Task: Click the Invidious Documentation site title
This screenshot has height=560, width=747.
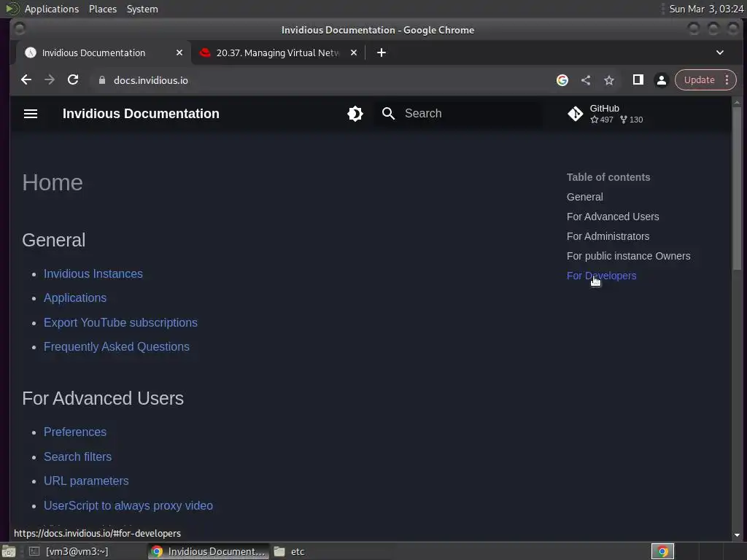Action: point(141,113)
